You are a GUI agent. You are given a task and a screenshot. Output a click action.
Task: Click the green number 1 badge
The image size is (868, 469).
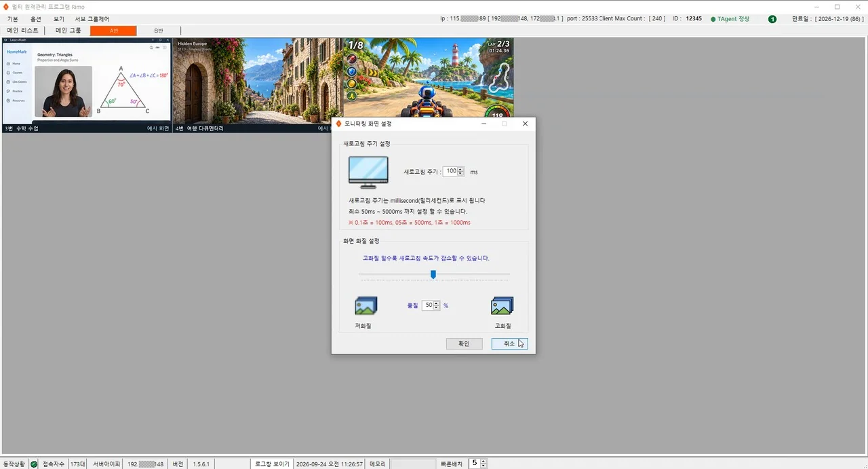coord(772,19)
